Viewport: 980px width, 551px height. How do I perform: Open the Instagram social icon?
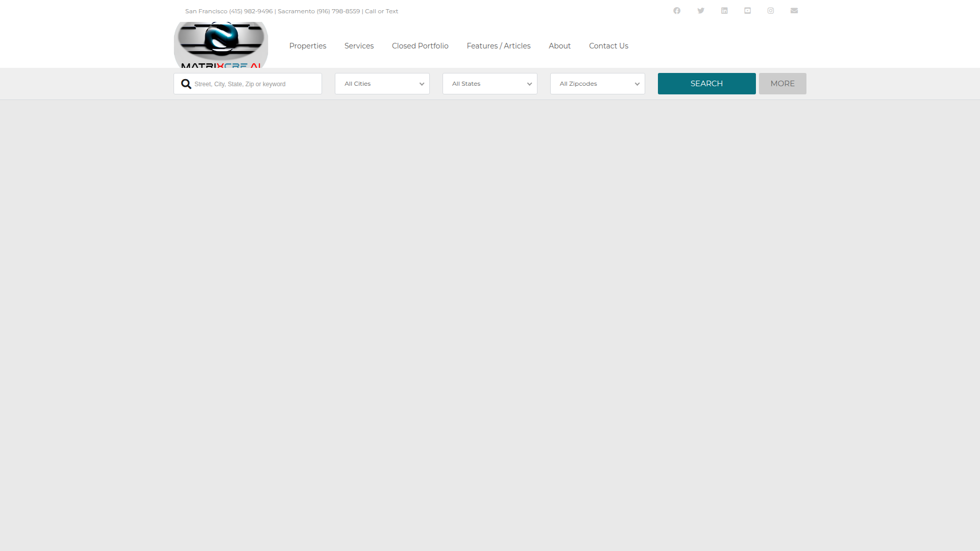771,11
